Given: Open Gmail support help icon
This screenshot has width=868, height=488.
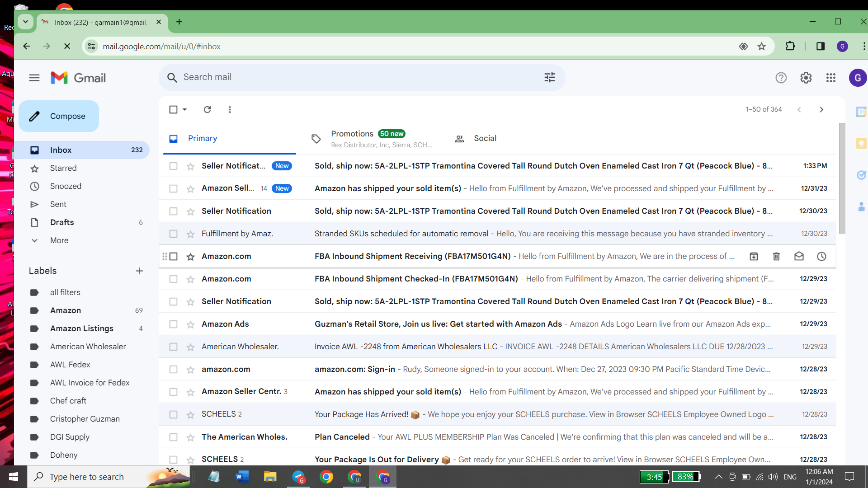Looking at the screenshot, I should click(x=781, y=78).
